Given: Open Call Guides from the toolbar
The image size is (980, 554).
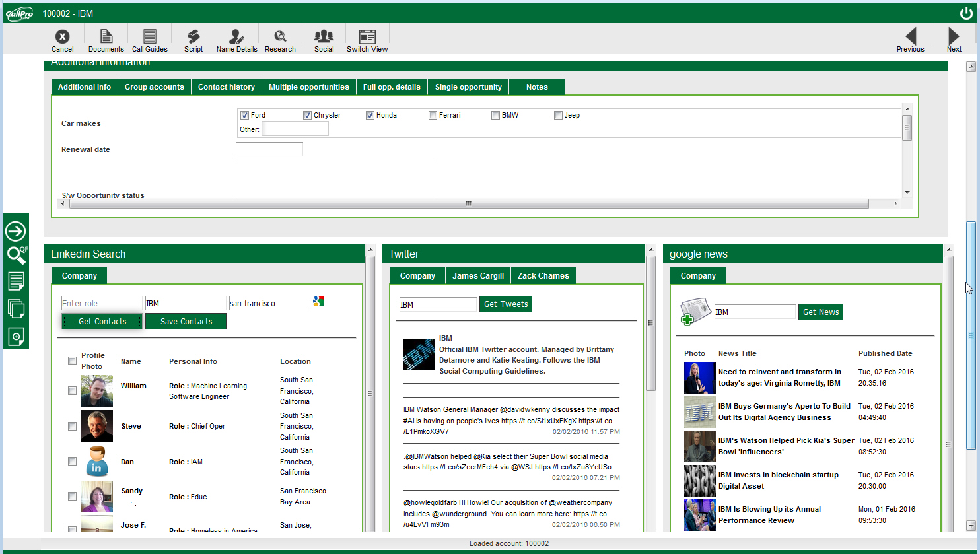Looking at the screenshot, I should point(150,40).
